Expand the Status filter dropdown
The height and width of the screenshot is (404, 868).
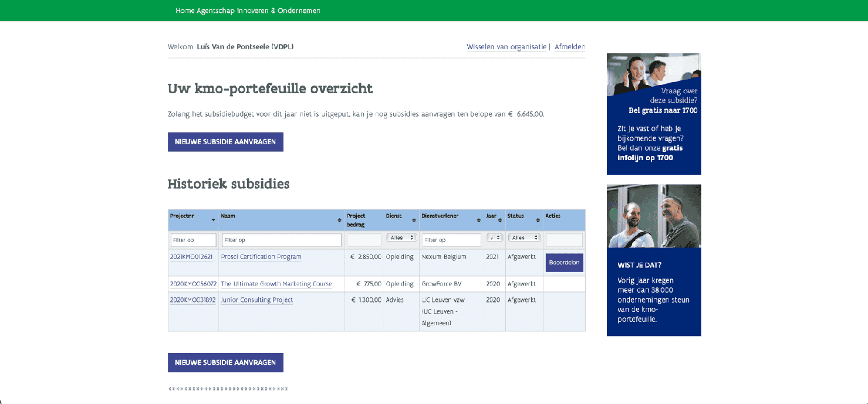[x=524, y=237]
